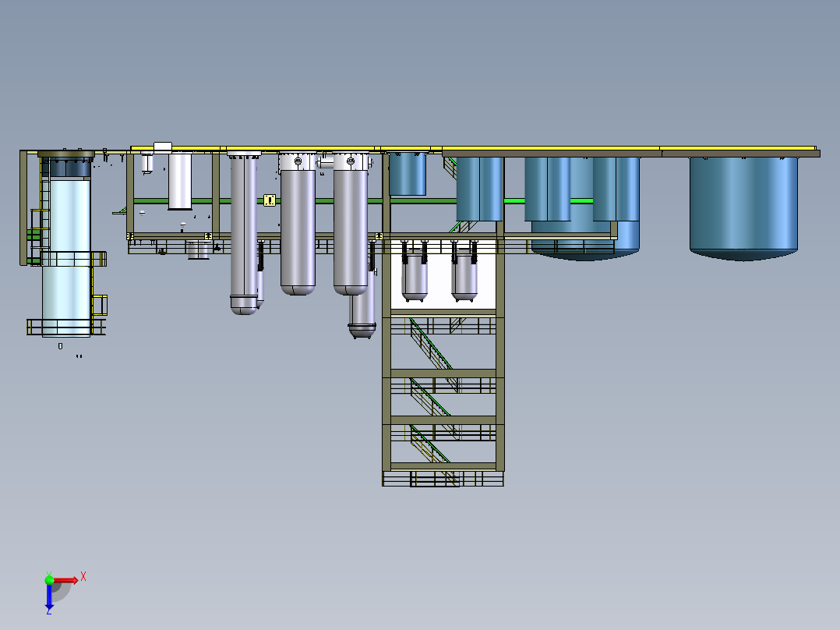This screenshot has height=630, width=840.
Task: Select the bright green pipe between blue tanks
Action: point(514,201)
